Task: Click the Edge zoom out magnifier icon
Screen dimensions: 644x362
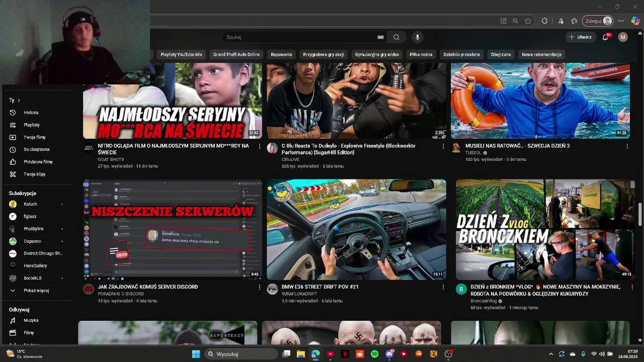Action: click(515, 21)
